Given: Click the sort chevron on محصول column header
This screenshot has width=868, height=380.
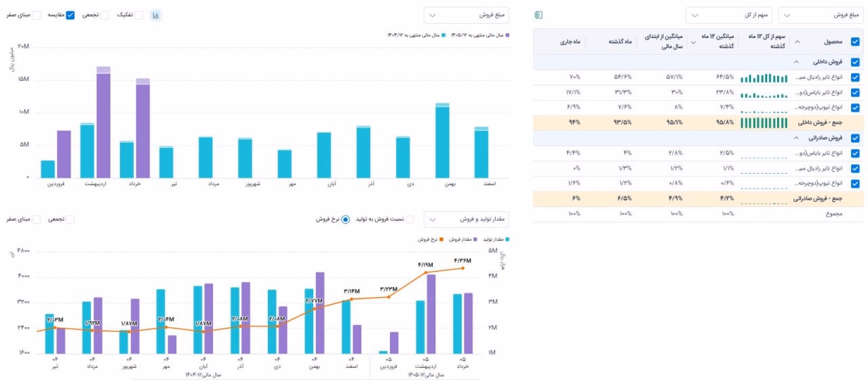Looking at the screenshot, I should pyautogui.click(x=797, y=41).
